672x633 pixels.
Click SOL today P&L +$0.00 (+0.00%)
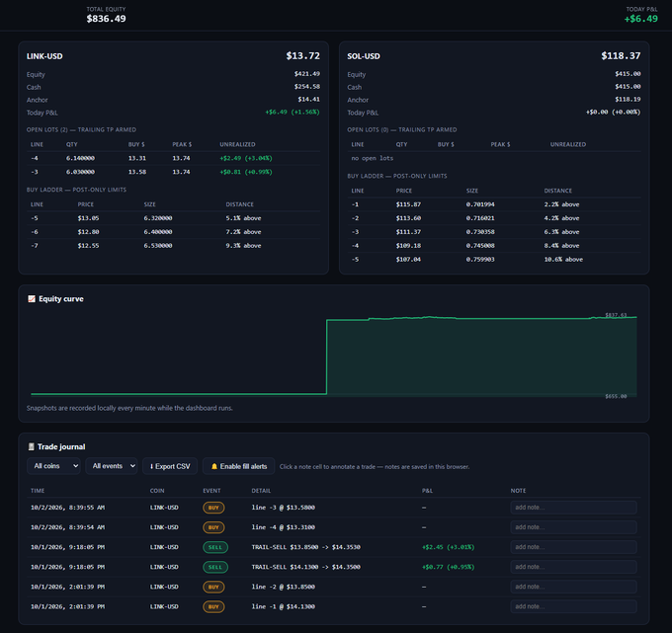point(614,113)
